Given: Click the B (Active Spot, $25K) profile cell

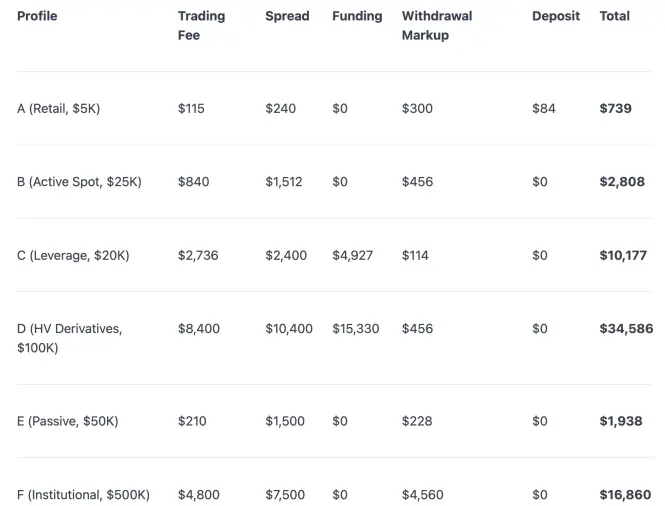Looking at the screenshot, I should pyautogui.click(x=79, y=182).
